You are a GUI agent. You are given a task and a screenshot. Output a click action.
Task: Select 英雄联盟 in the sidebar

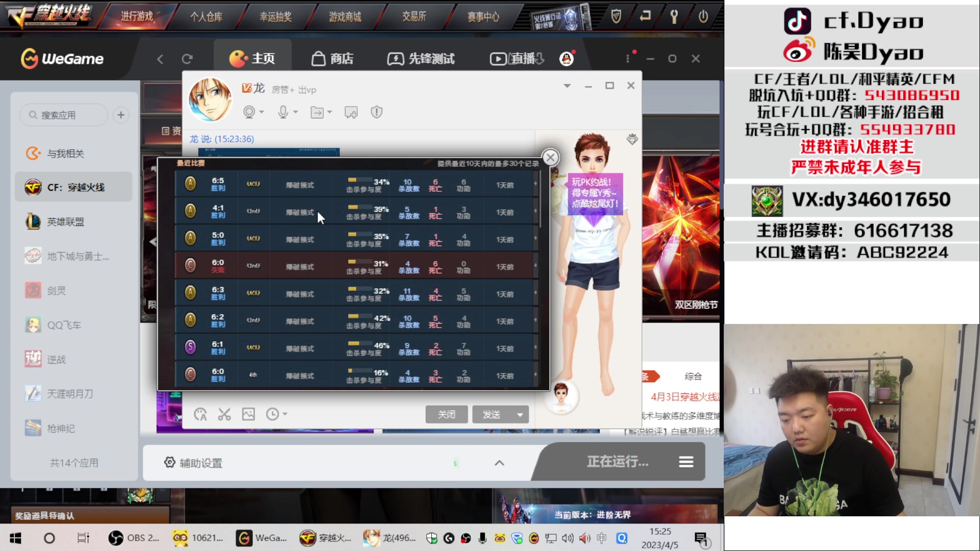[x=73, y=222]
